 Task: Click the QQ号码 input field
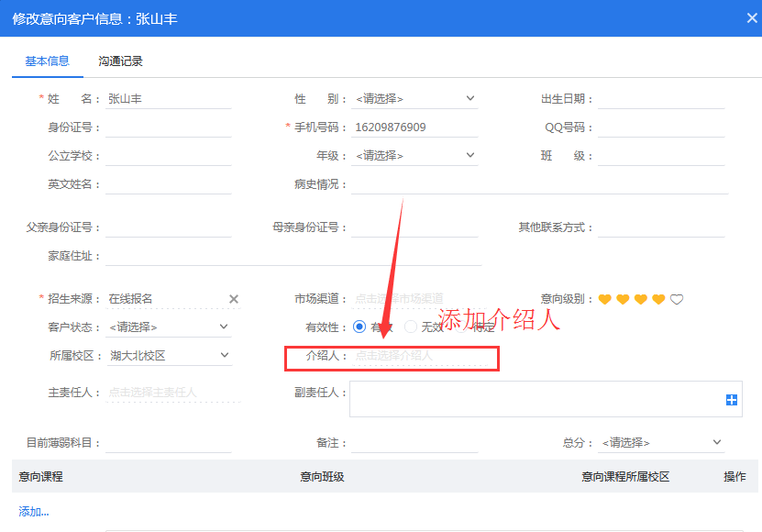(x=661, y=127)
